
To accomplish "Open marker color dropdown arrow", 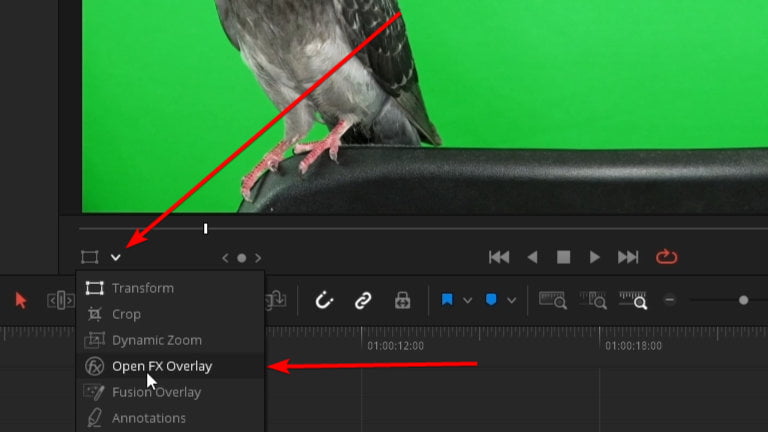I will click(x=511, y=300).
